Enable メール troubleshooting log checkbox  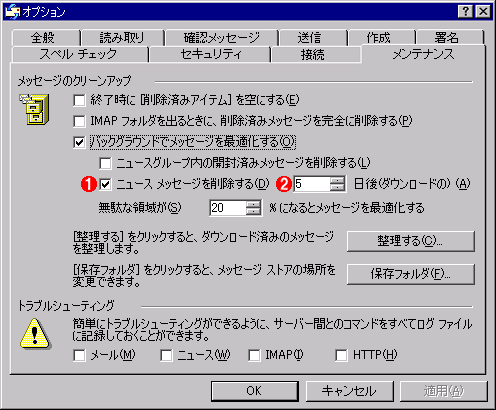[x=79, y=355]
